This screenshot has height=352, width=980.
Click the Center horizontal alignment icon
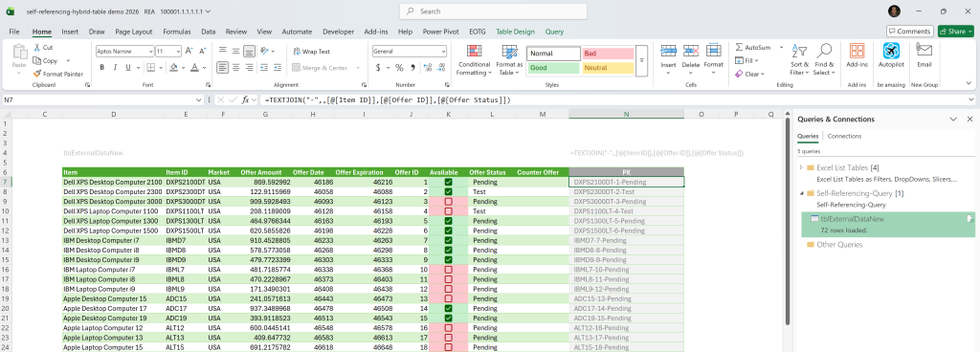click(235, 67)
